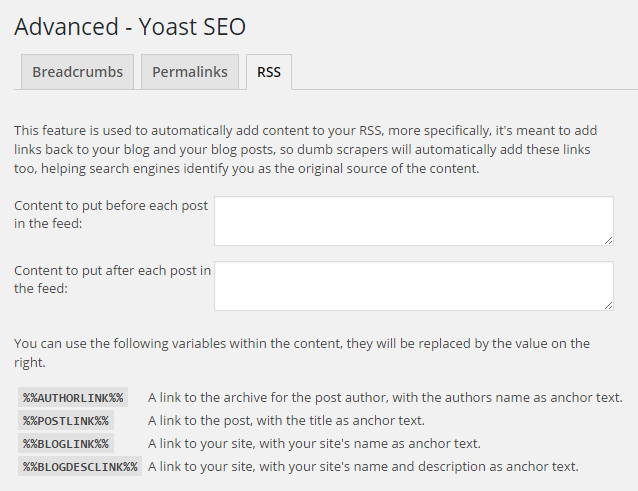
Task: Select the RSS tab
Action: [x=269, y=72]
